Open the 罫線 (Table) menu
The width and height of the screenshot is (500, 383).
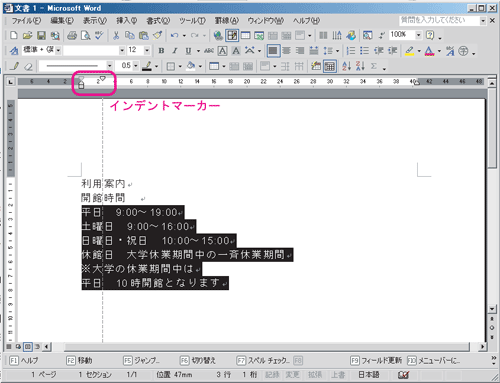point(227,21)
